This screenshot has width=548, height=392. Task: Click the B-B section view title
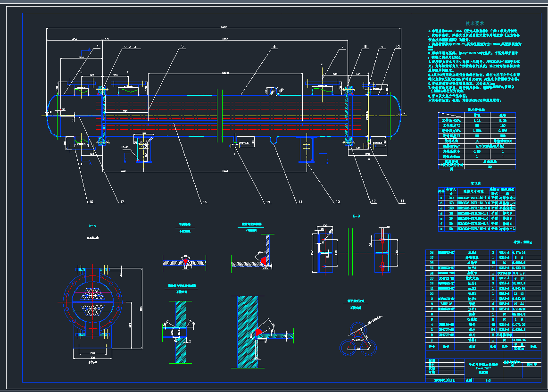point(357,217)
